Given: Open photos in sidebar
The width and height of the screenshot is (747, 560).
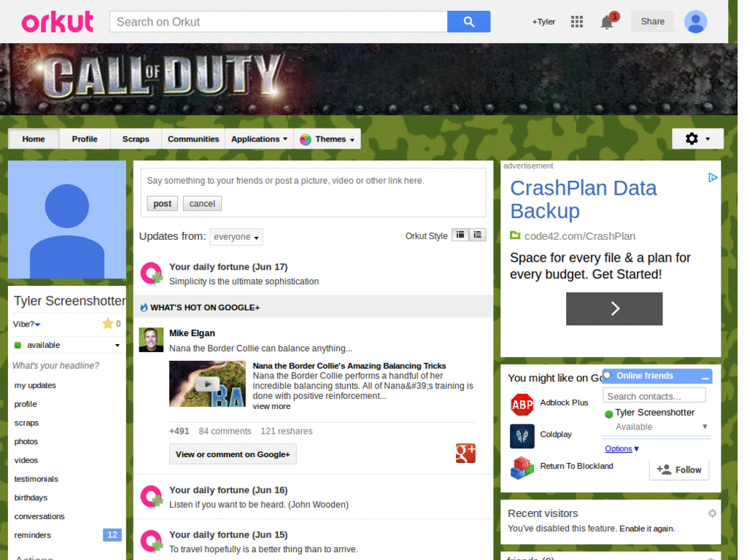Looking at the screenshot, I should tap(26, 441).
